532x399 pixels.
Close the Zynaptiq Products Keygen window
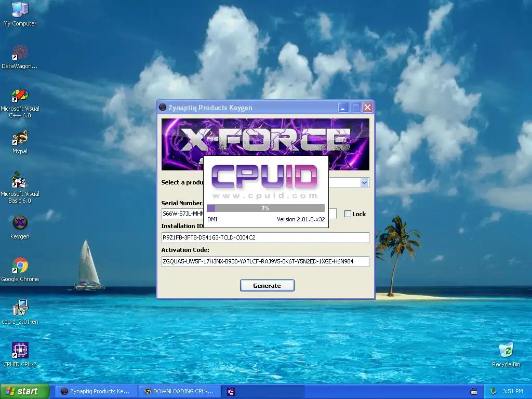[367, 108]
